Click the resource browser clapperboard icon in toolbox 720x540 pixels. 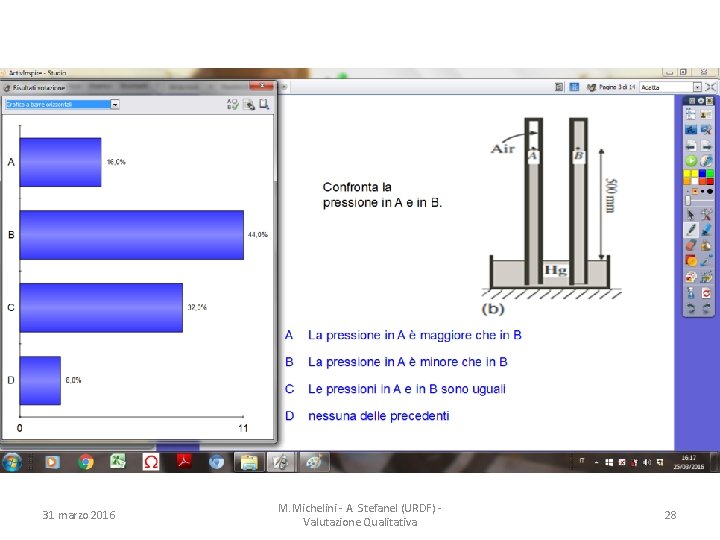tap(706, 276)
